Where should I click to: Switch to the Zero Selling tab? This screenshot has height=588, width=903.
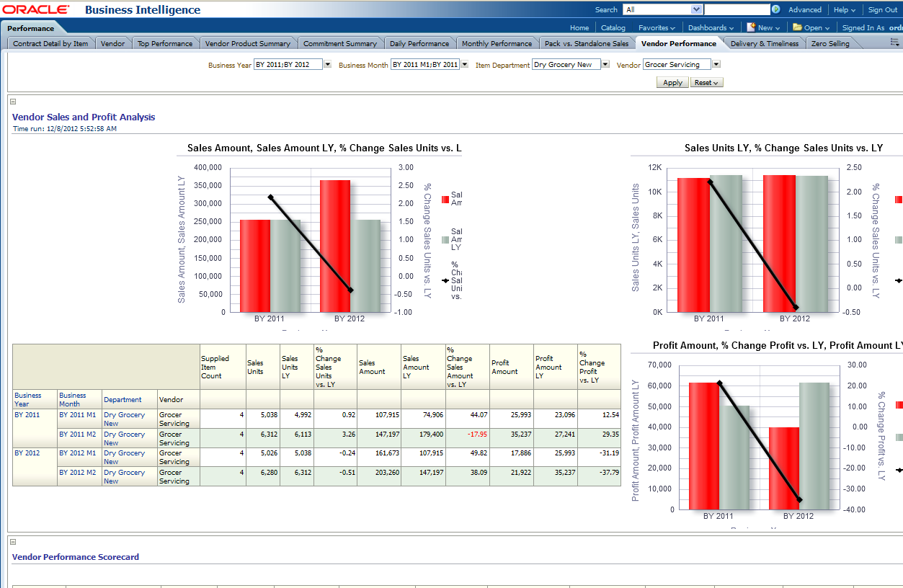tap(830, 43)
